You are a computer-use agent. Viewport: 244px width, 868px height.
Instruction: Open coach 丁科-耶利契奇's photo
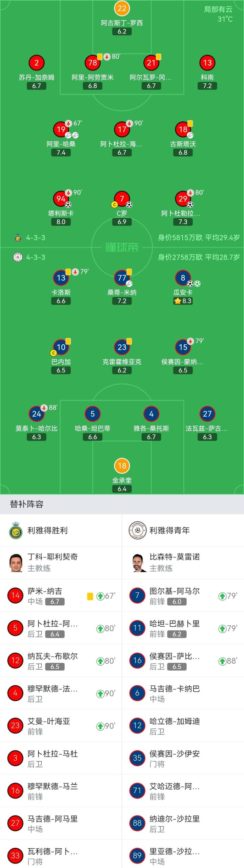(x=16, y=563)
